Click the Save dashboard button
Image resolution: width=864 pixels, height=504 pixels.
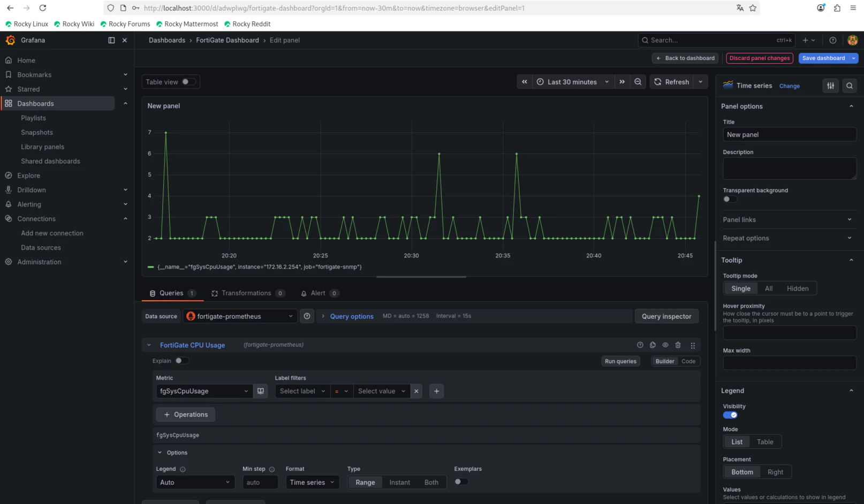823,58
